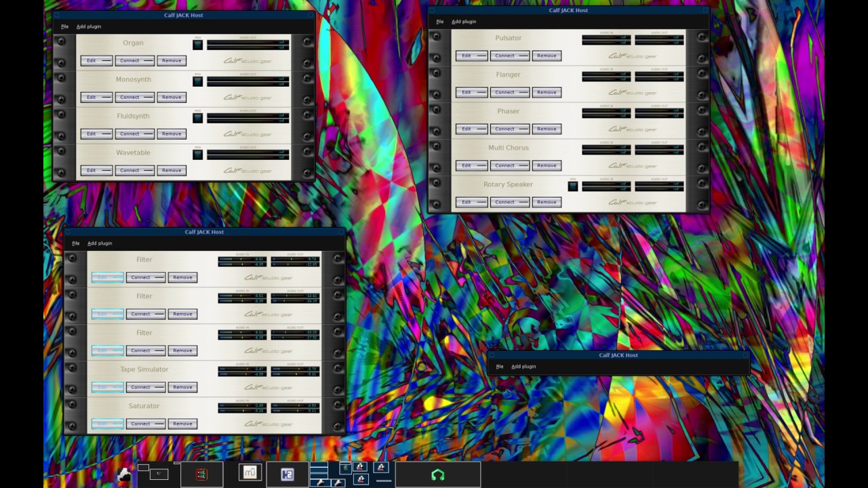Screen dimensions: 868x488
Task: Open File menu in the Organ window
Action: 64,26
